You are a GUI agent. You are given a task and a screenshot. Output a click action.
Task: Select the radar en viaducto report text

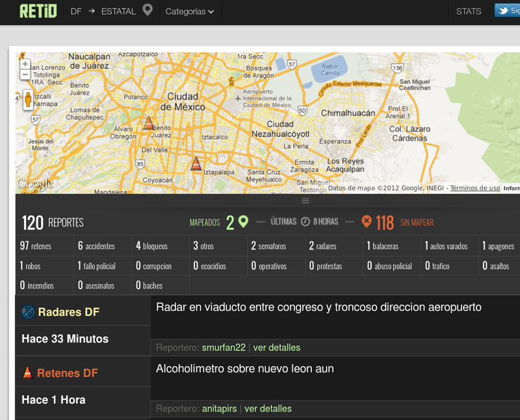(318, 308)
